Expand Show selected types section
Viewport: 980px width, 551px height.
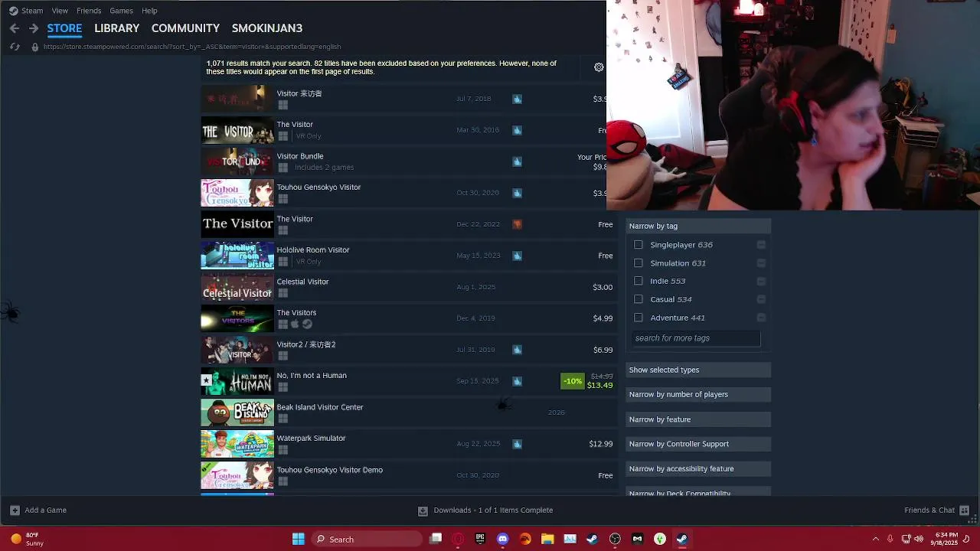(x=698, y=370)
